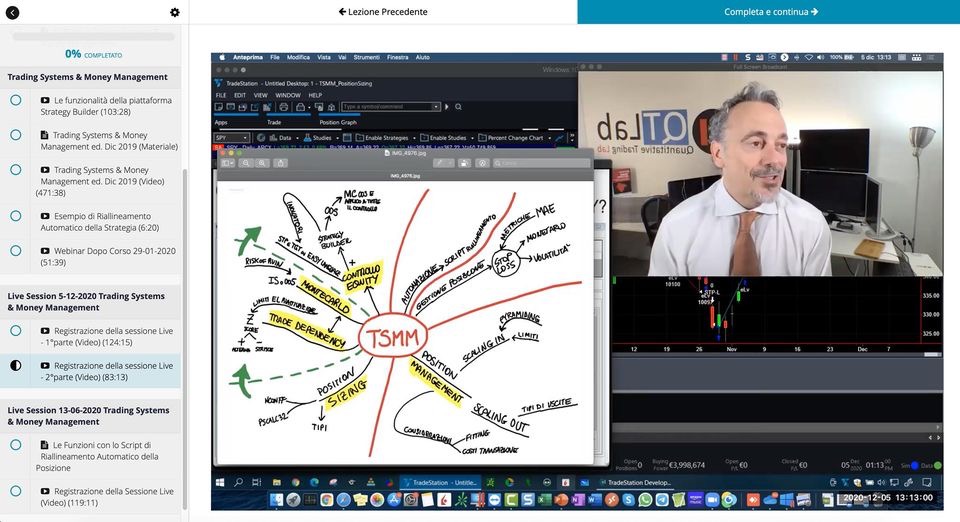Image resolution: width=960 pixels, height=522 pixels.
Task: Toggle completion circle for Le Funzioni con lo Script
Action: pos(16,445)
